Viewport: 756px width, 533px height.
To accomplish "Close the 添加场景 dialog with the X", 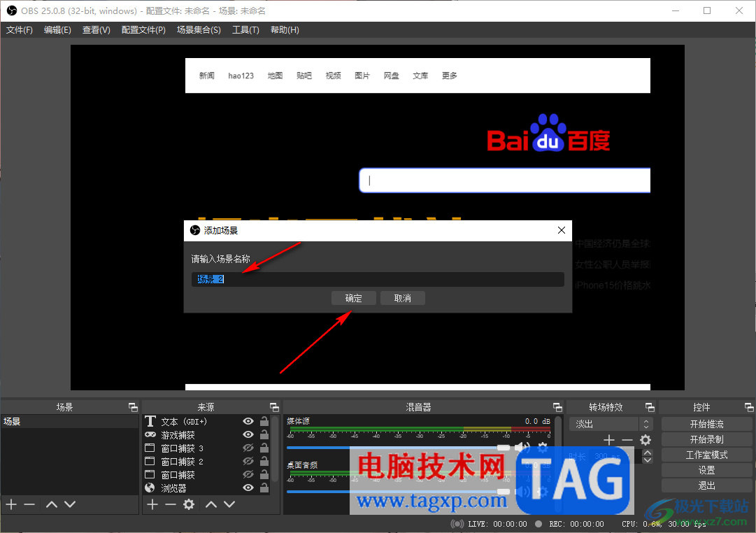I will (x=561, y=230).
